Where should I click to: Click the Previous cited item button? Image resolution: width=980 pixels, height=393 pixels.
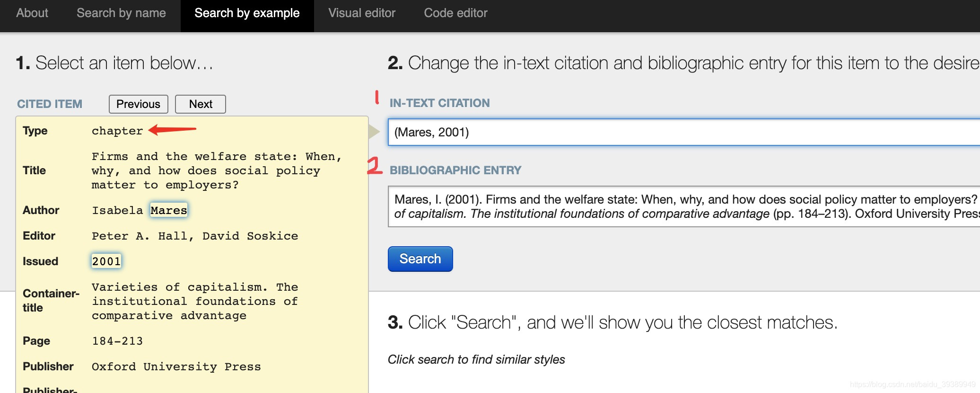[138, 104]
